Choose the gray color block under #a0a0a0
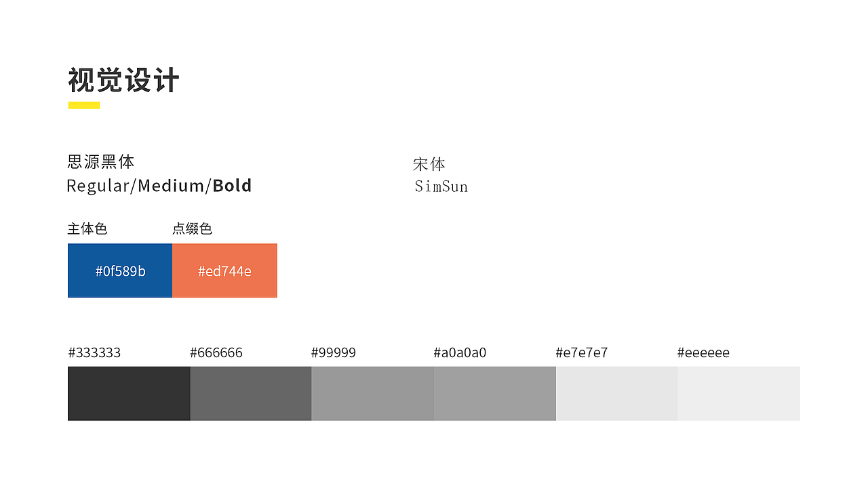The height and width of the screenshot is (488, 868). click(x=495, y=393)
